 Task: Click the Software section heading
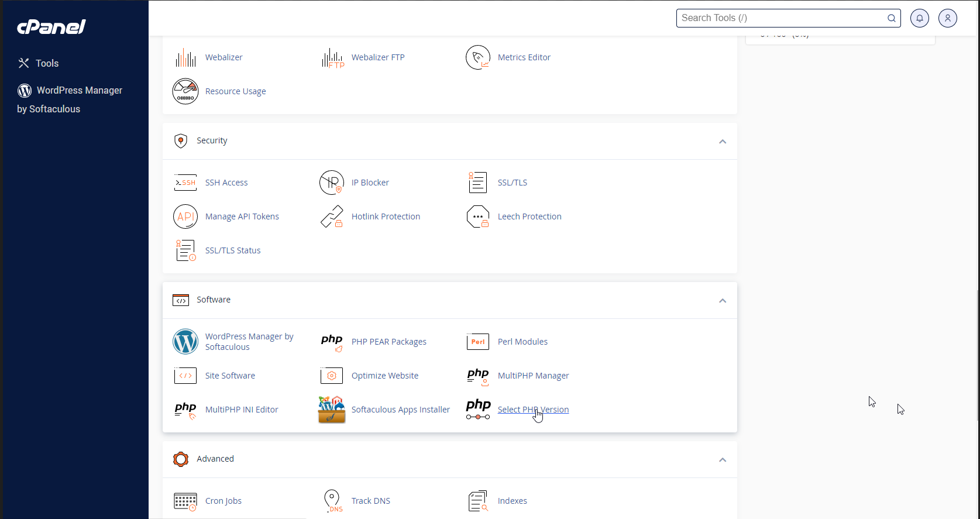pyautogui.click(x=214, y=300)
